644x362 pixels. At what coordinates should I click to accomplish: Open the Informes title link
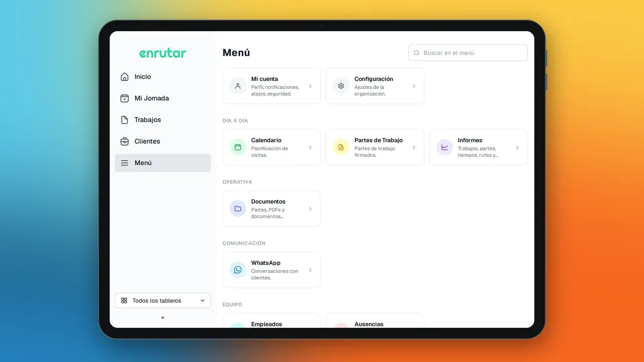point(470,140)
